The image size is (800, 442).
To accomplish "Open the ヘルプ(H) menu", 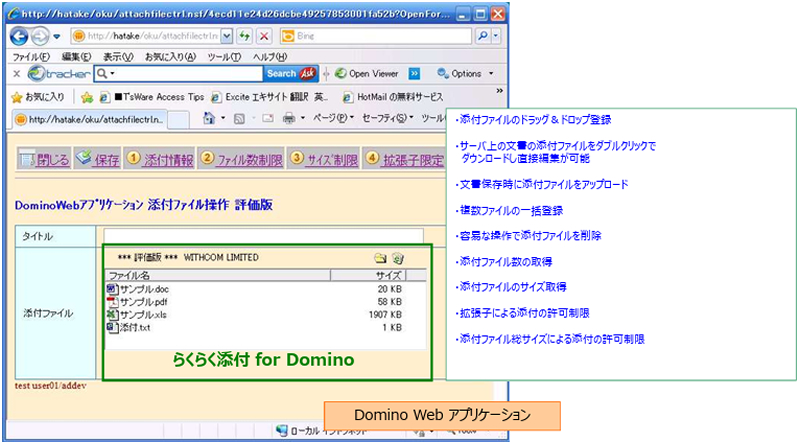I will (x=270, y=57).
